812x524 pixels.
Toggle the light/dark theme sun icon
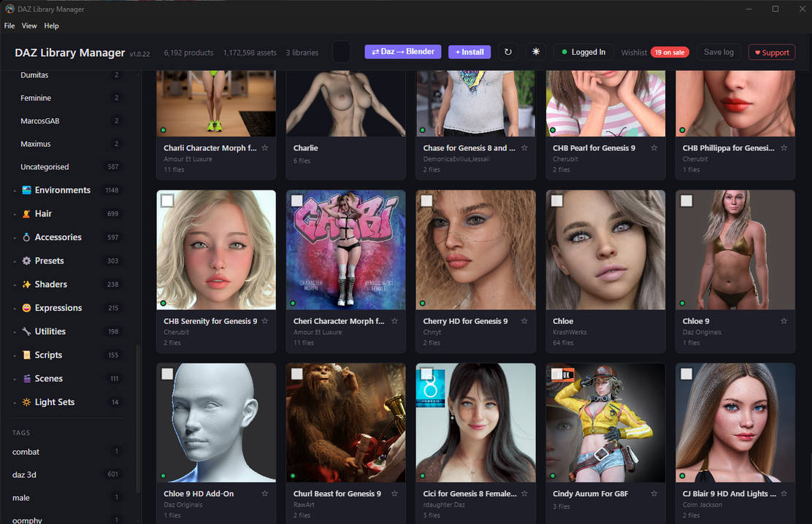536,52
